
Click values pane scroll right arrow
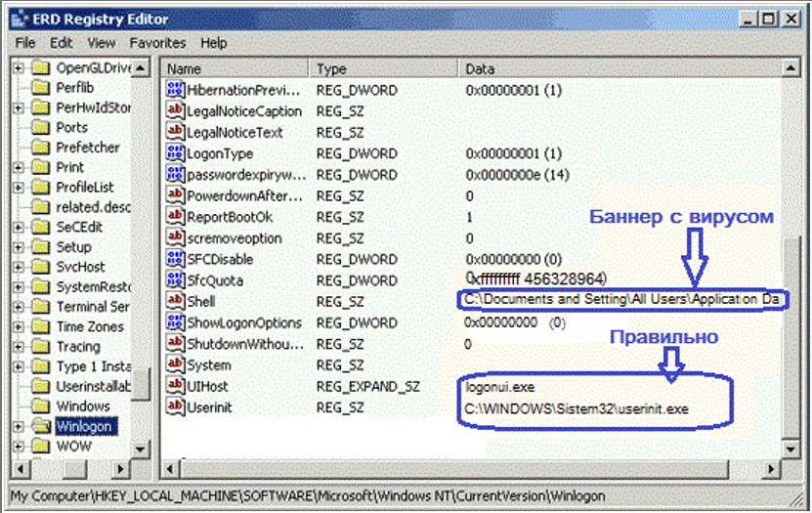click(771, 469)
